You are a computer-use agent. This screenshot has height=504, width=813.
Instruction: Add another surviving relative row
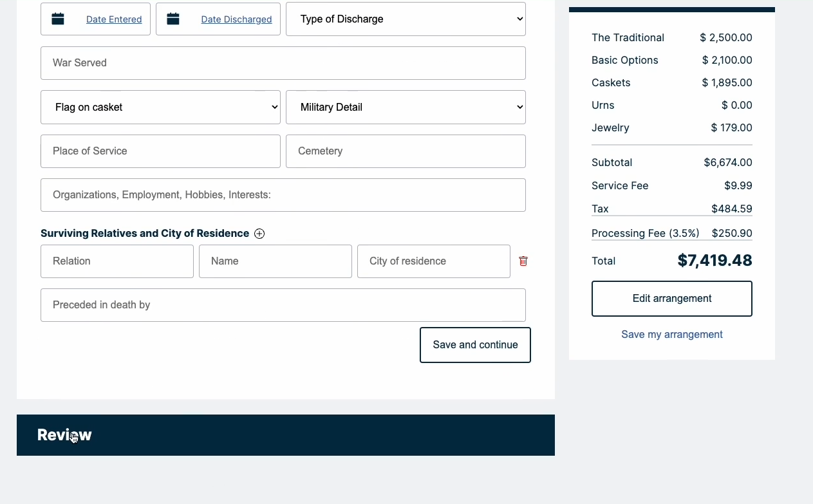(259, 233)
